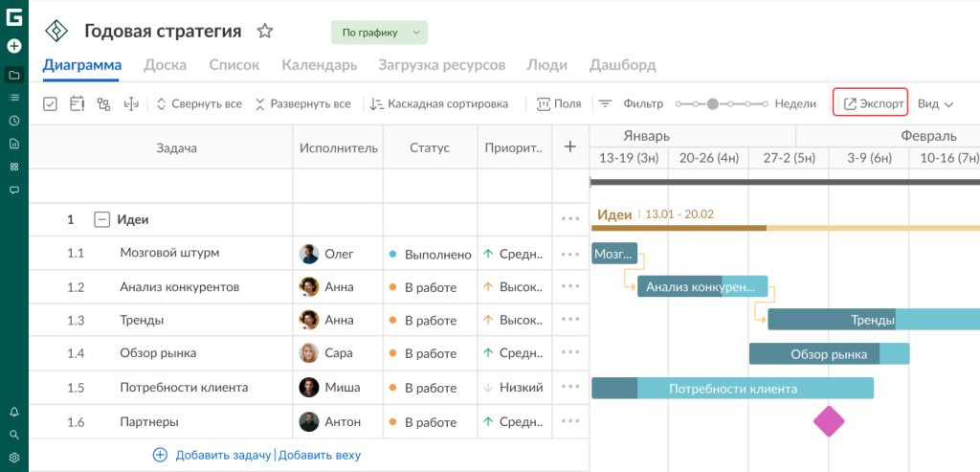The width and height of the screenshot is (980, 472).
Task: Click the task hierarchy icon in toolbar
Action: coord(103,103)
